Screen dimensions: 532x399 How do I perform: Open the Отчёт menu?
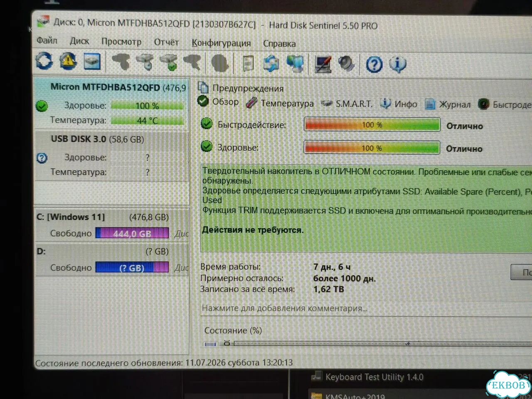pos(166,42)
